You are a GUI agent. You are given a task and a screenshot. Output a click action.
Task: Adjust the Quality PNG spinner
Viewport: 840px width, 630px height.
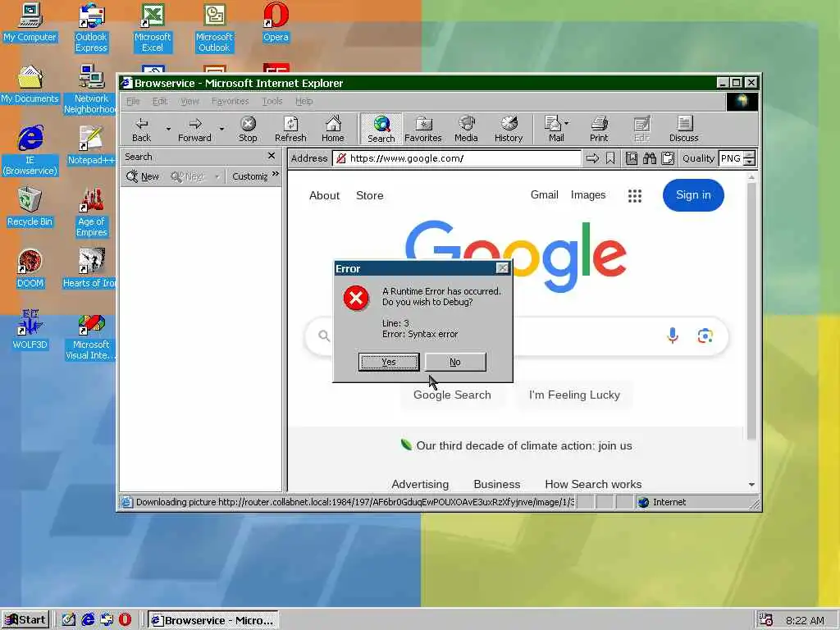(750, 158)
